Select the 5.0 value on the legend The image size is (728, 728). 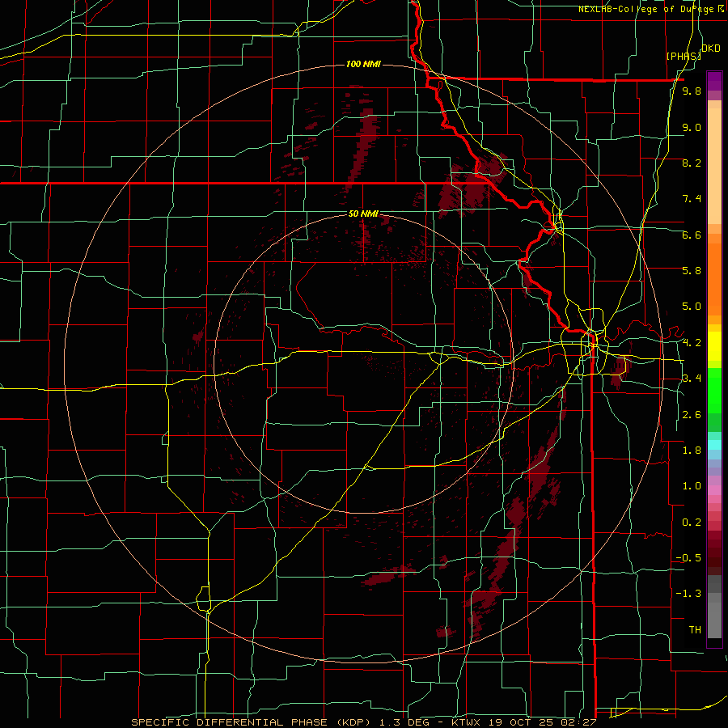tap(692, 307)
